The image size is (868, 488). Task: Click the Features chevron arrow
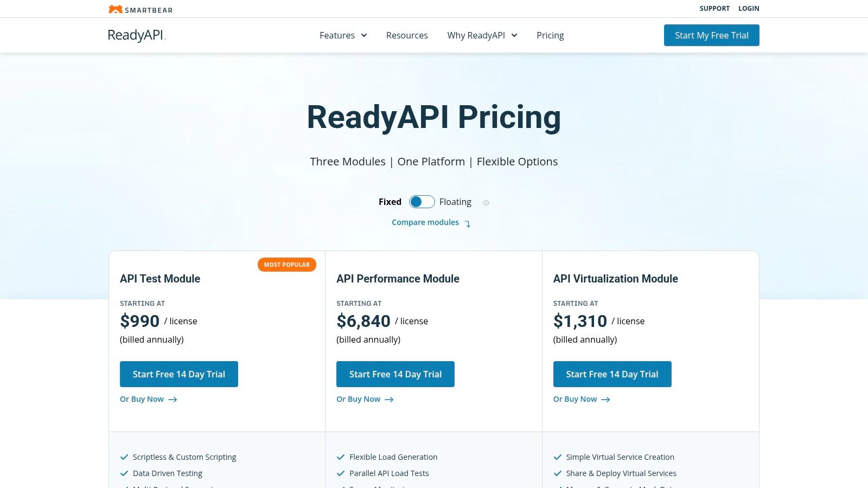tap(363, 35)
